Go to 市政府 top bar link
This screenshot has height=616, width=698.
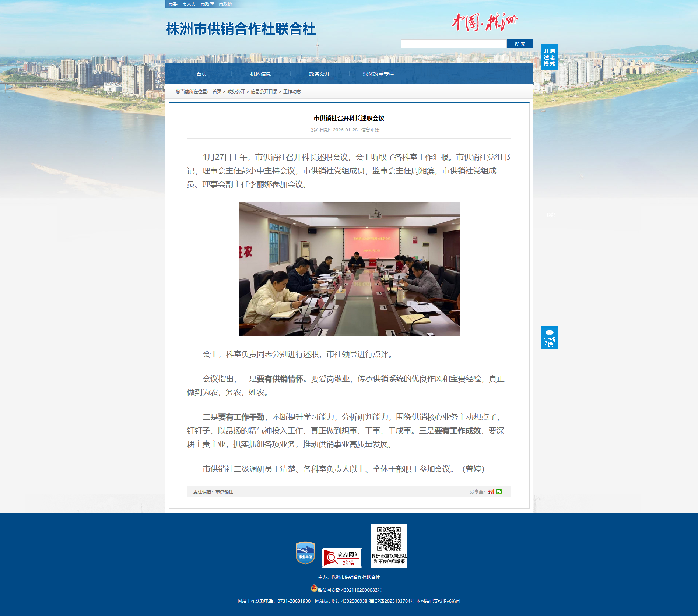(x=207, y=4)
